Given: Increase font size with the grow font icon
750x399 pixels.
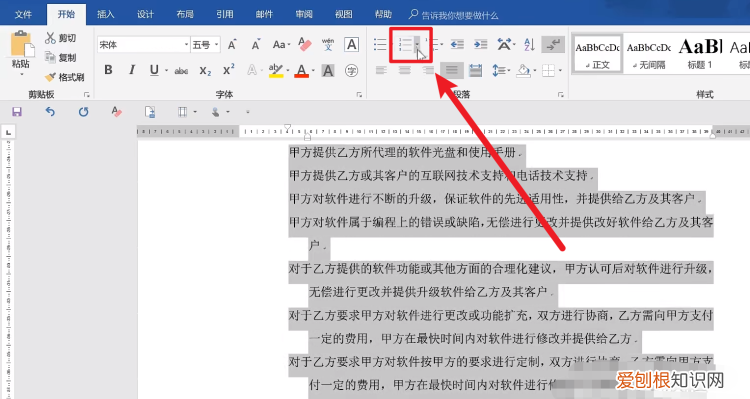Looking at the screenshot, I should pyautogui.click(x=232, y=45).
